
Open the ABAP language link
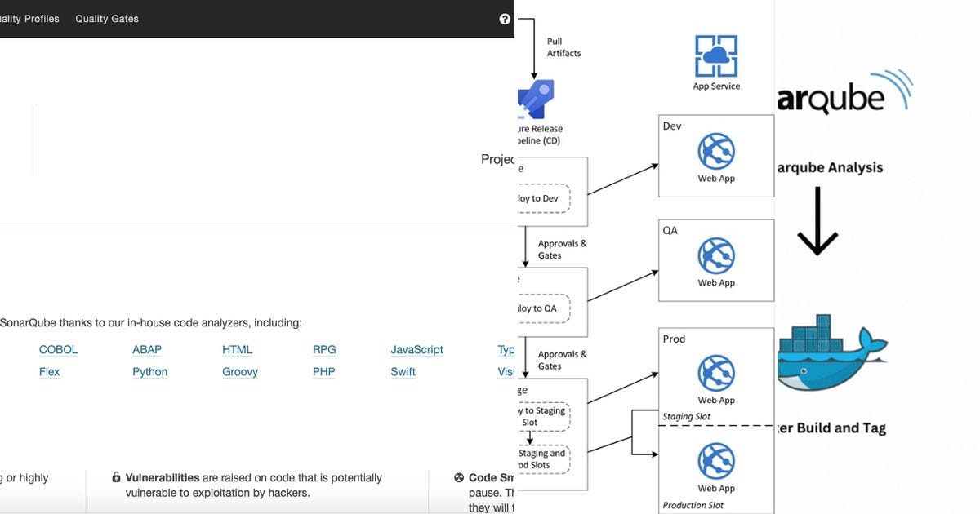tap(147, 349)
